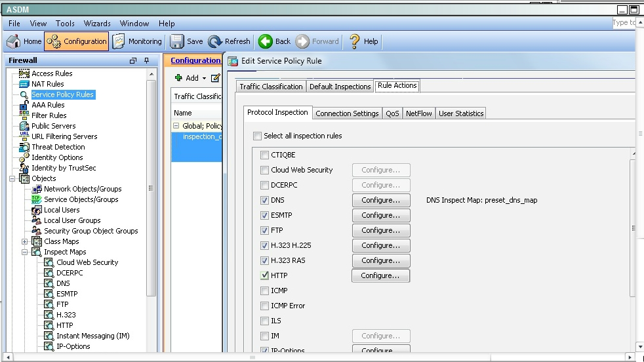Enable the CTIQBE inspection checkbox
Screen dimensions: 644x362
pos(264,155)
